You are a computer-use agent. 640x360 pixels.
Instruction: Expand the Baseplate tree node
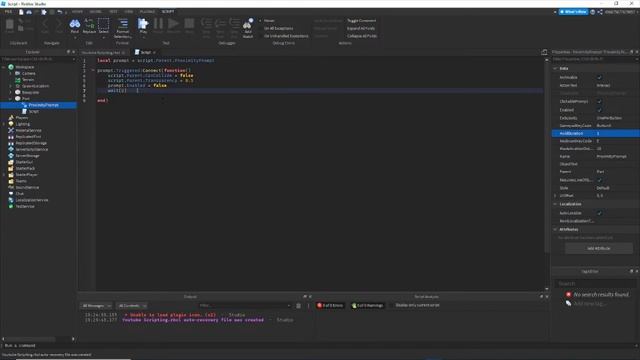(x=10, y=92)
